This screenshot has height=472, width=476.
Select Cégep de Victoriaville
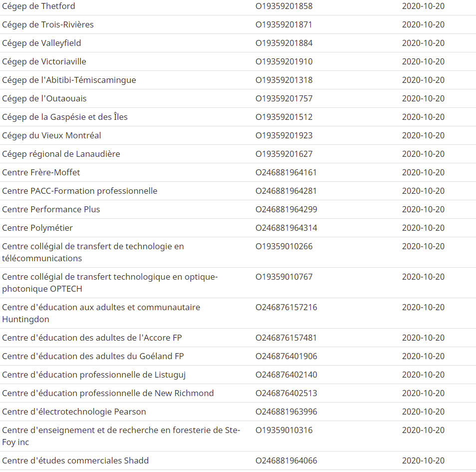(44, 62)
